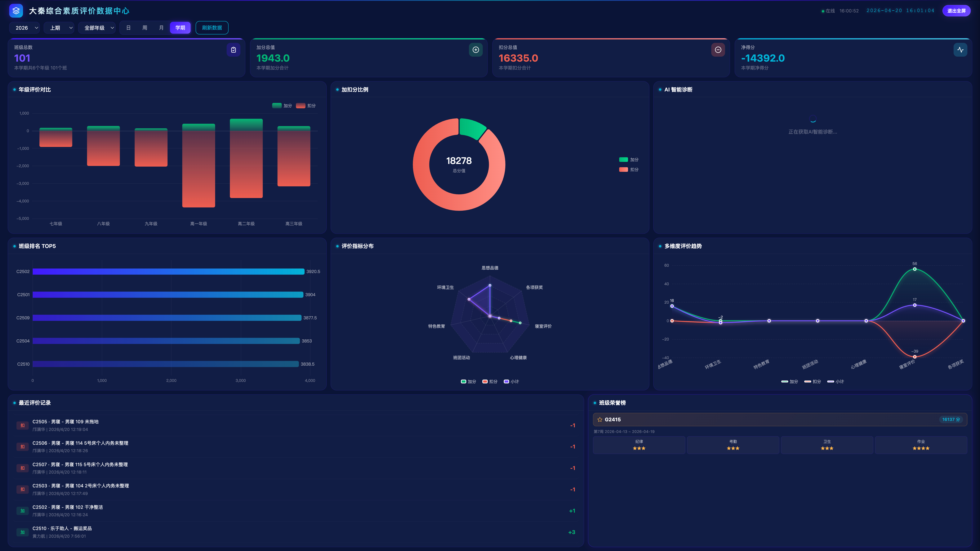Click the pulse icon on the 净得分 card
This screenshot has height=551, width=980.
(x=960, y=50)
